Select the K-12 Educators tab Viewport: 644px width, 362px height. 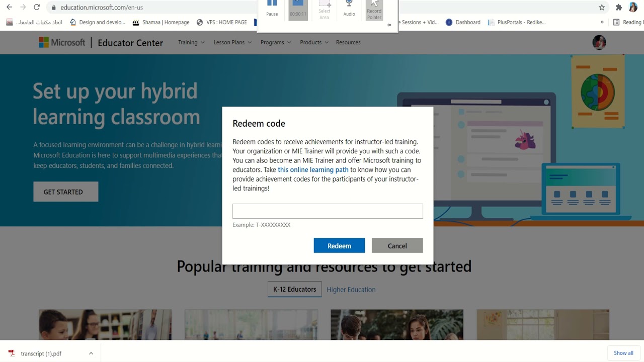pyautogui.click(x=294, y=289)
